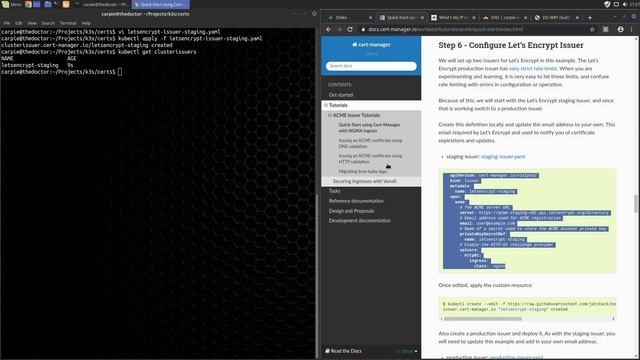Click the orange app launcher in panel
This screenshot has height=360, width=640.
pyautogui.click(x=66, y=4)
